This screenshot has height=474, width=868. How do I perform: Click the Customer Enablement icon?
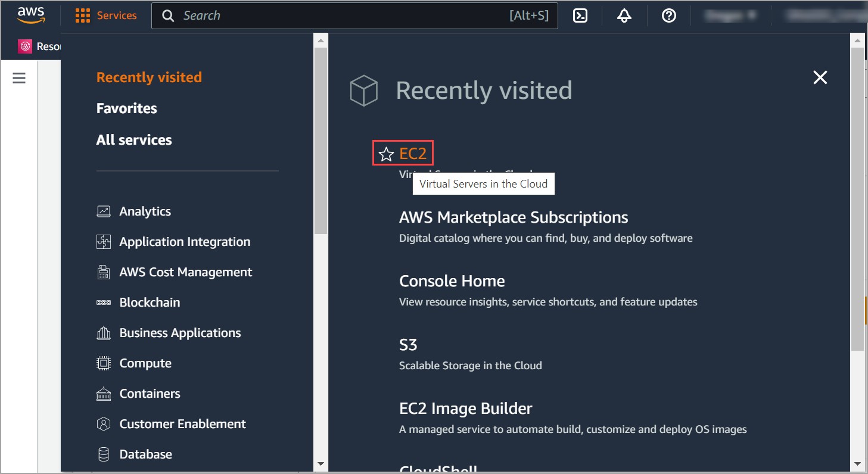point(104,424)
